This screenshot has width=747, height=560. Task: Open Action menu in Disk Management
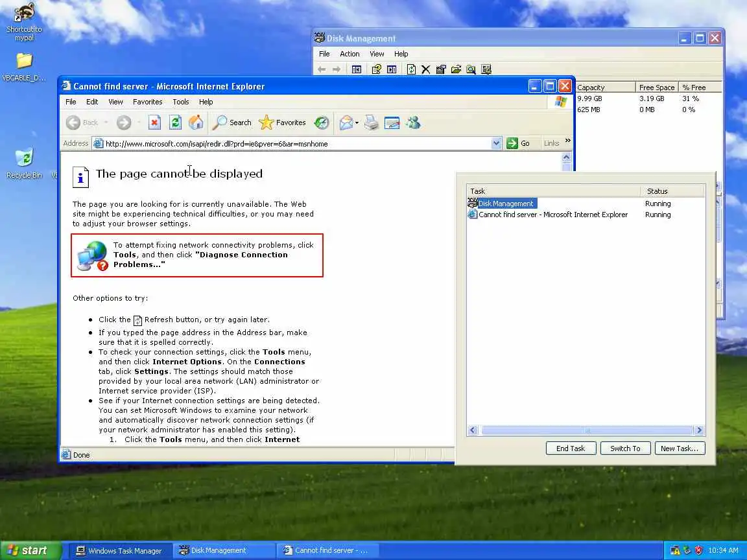(x=350, y=54)
